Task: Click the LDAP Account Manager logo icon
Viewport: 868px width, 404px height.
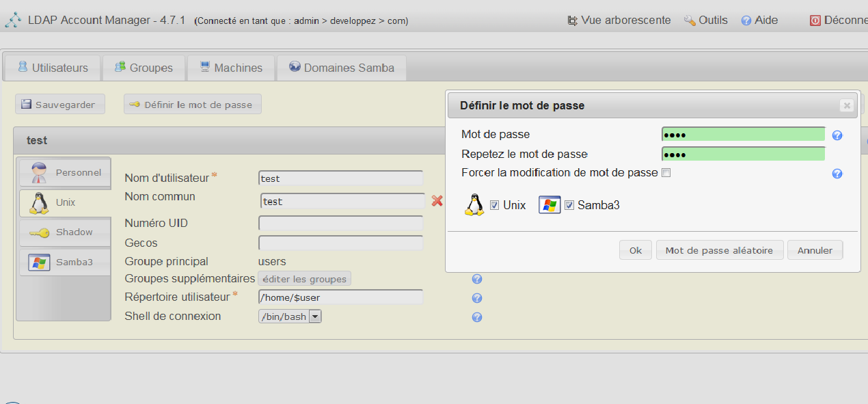Action: [13, 21]
